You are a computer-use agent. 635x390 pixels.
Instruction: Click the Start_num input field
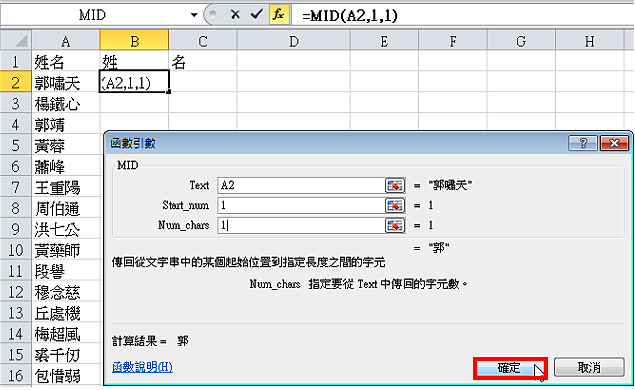coord(301,205)
